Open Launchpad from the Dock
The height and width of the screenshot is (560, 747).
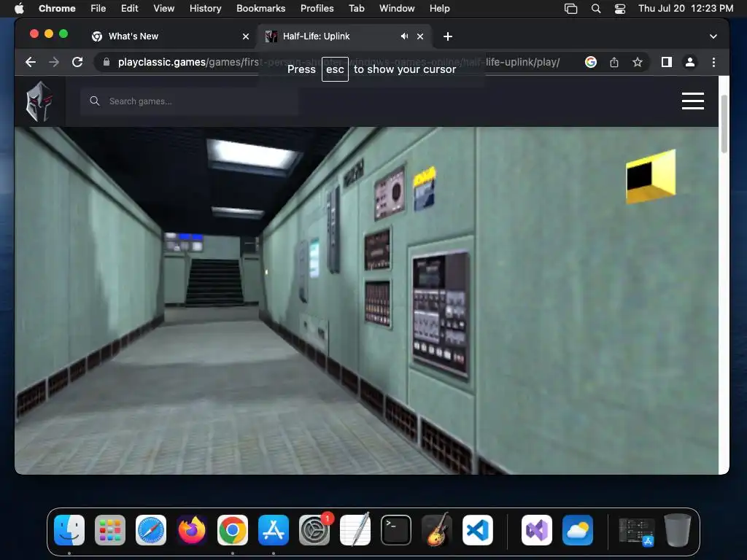[x=110, y=530]
